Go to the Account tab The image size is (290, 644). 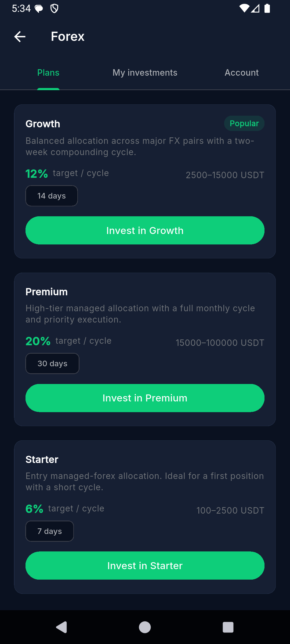pyautogui.click(x=242, y=73)
